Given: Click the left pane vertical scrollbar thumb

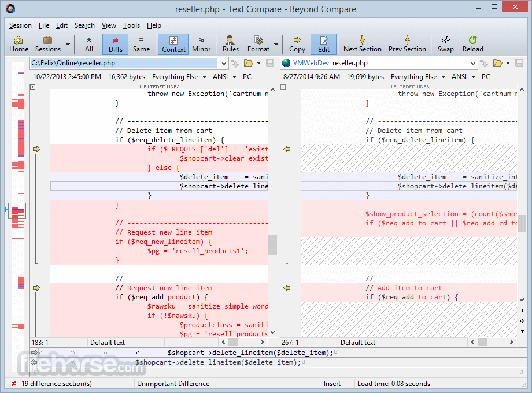Looking at the screenshot, I should [x=272, y=245].
